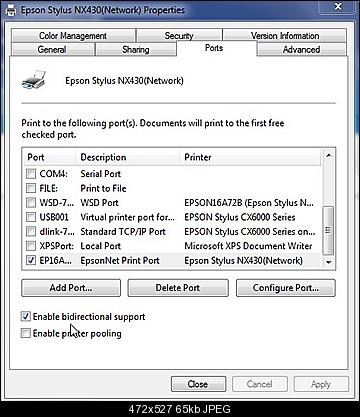Uncheck the EP16A... EpsonNet port checkbox
This screenshot has height=417, width=360.
(x=31, y=260)
